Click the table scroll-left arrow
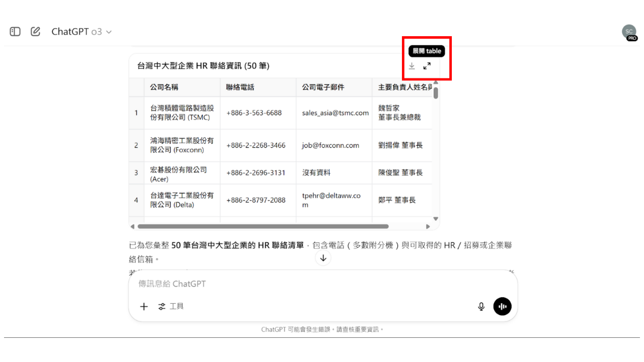644x362 pixels. tap(132, 226)
